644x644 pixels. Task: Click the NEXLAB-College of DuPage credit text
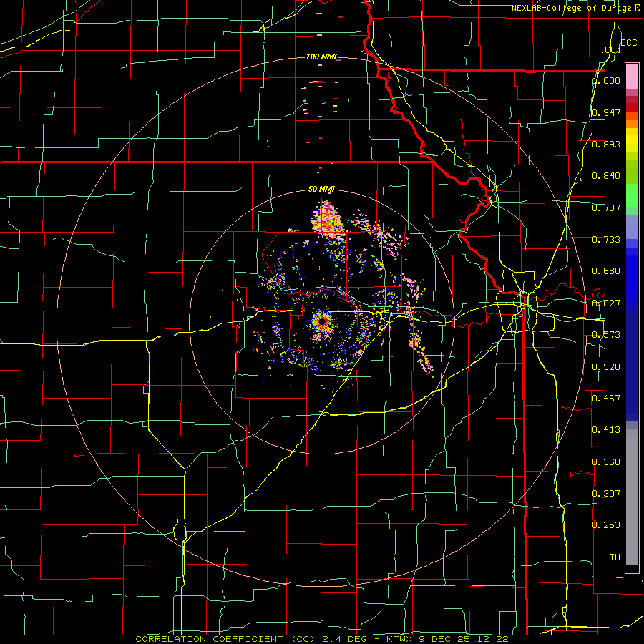click(576, 8)
